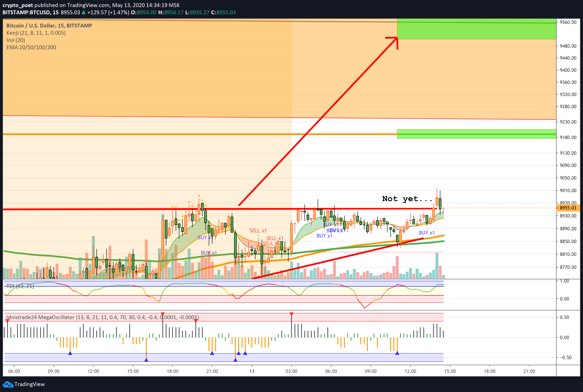
Task: Click the 1.00 TDI scale label
Action: pos(564,281)
